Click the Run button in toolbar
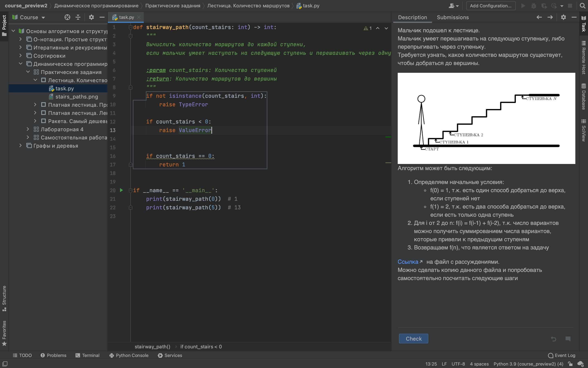 523,6
